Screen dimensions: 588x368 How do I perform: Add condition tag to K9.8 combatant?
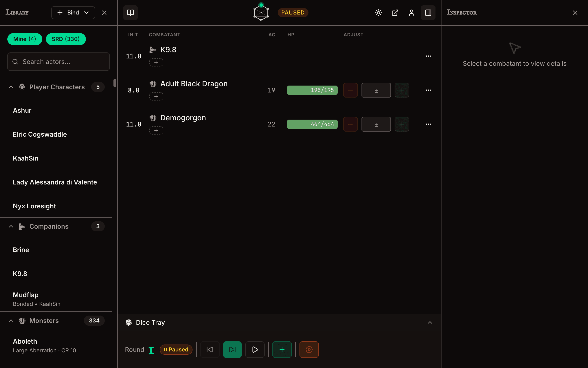tap(156, 62)
